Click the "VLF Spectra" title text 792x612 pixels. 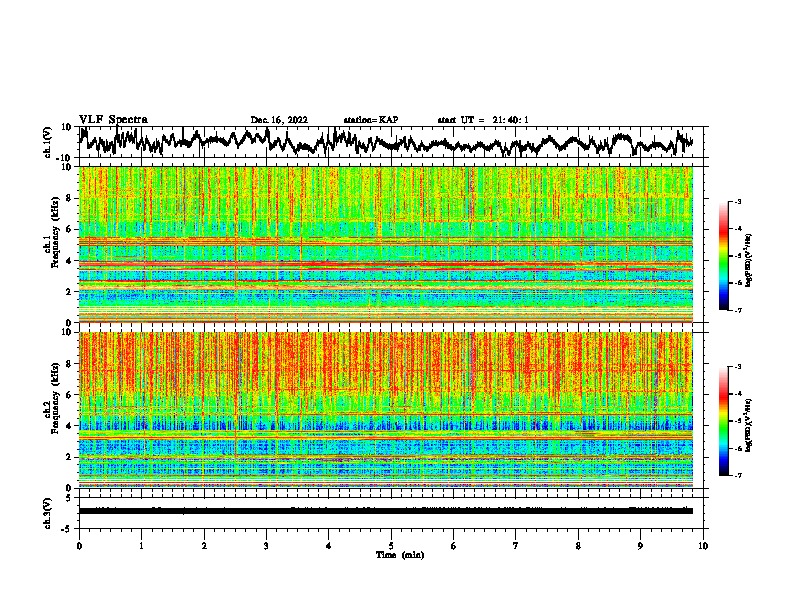[113, 119]
